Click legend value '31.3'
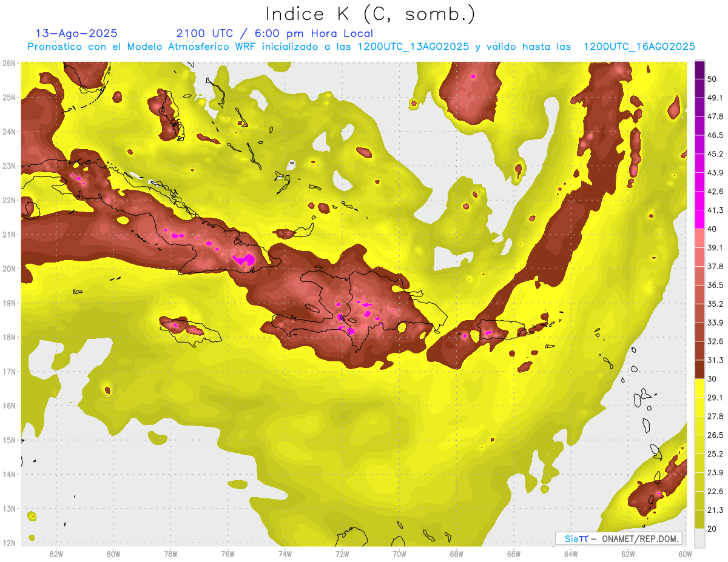Viewport: 728px width, 562px height. (x=715, y=360)
